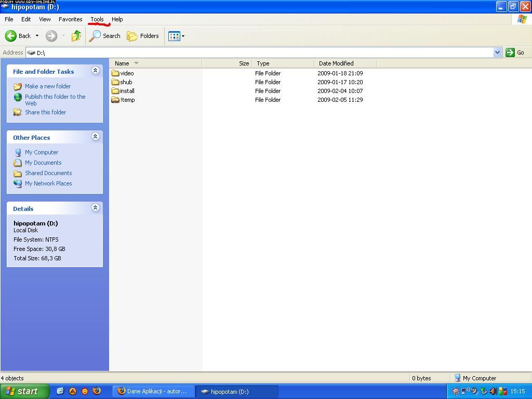532x399 pixels.
Task: Open the Favorites menu
Action: point(70,19)
